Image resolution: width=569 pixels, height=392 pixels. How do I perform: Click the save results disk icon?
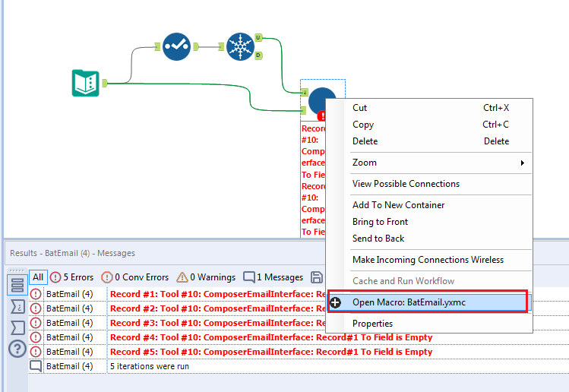click(317, 277)
